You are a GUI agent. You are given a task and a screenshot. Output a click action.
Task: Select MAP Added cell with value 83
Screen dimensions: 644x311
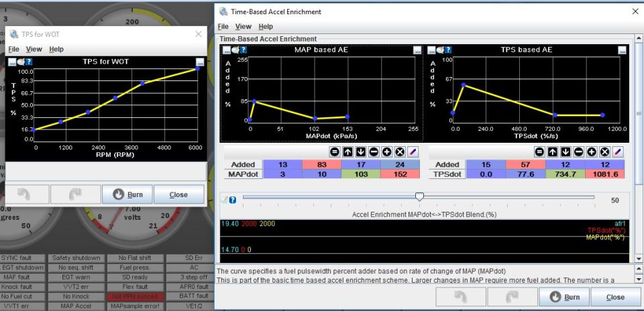tap(321, 164)
